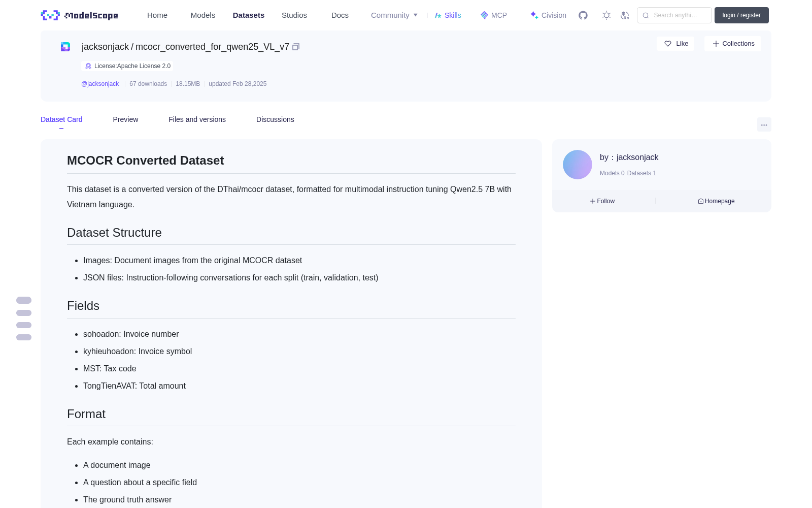Open the Files and versions tab
The height and width of the screenshot is (508, 812).
[197, 119]
